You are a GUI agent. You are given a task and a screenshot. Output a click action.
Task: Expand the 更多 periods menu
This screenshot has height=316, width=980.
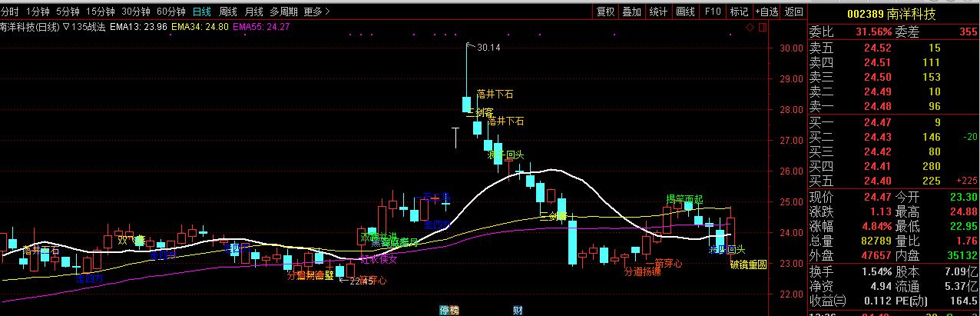pyautogui.click(x=317, y=12)
